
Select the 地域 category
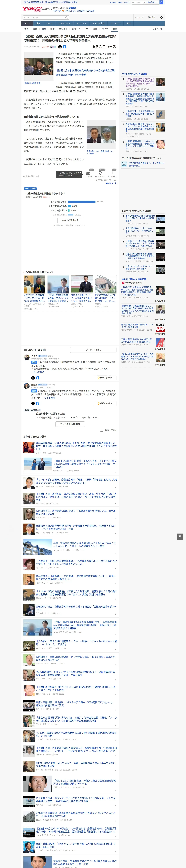pyautogui.click(x=115, y=29)
